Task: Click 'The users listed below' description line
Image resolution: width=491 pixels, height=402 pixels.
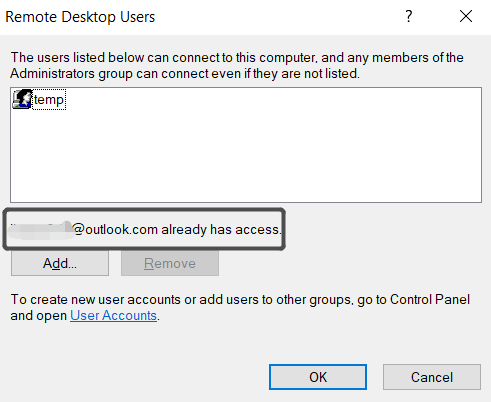Action: point(237,57)
